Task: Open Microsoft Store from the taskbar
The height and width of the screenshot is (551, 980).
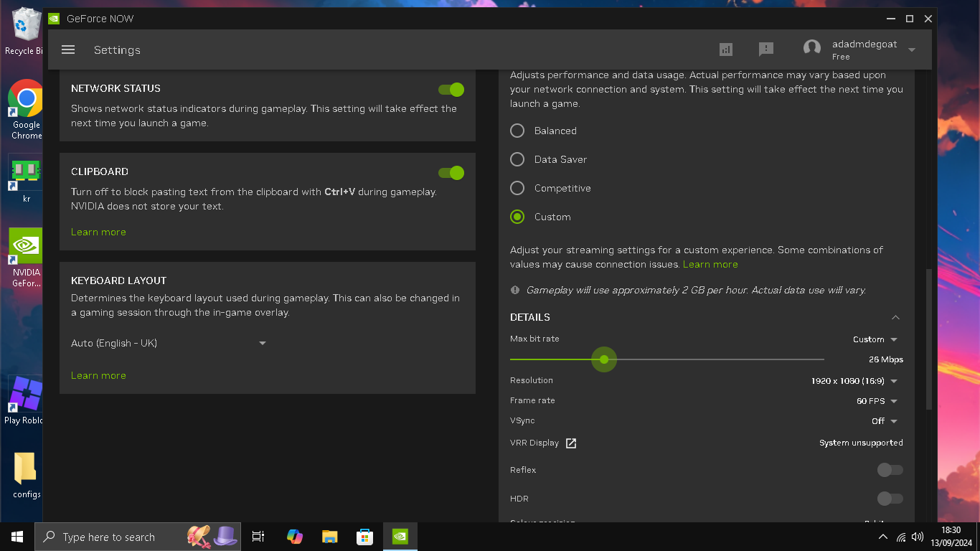Action: click(x=364, y=537)
